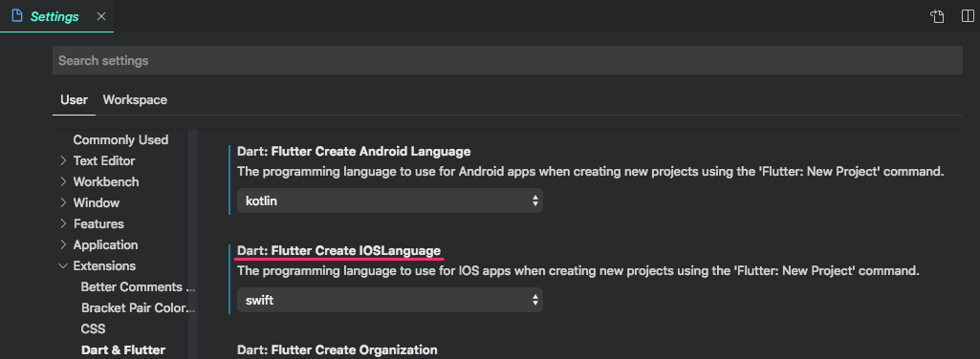Focus the Search settings field
980x359 pixels.
[x=507, y=60]
